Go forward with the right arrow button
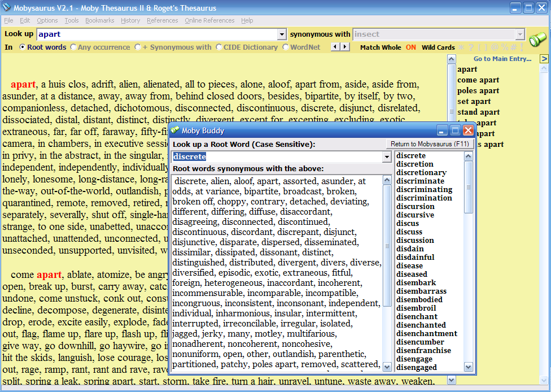This screenshot has height=392, width=551. pos(345,47)
